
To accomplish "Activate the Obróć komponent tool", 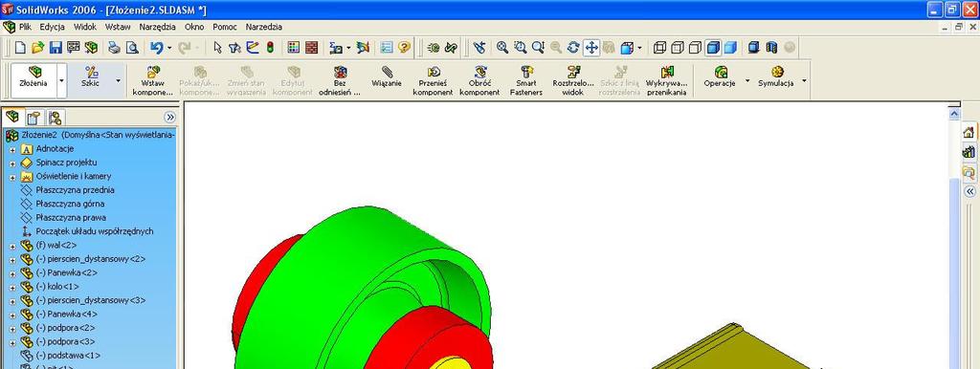I will 479,80.
